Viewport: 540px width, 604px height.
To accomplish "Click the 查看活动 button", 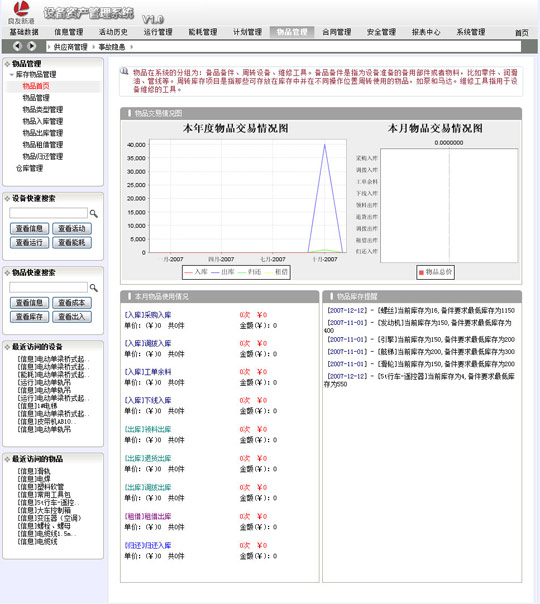I will point(72,228).
